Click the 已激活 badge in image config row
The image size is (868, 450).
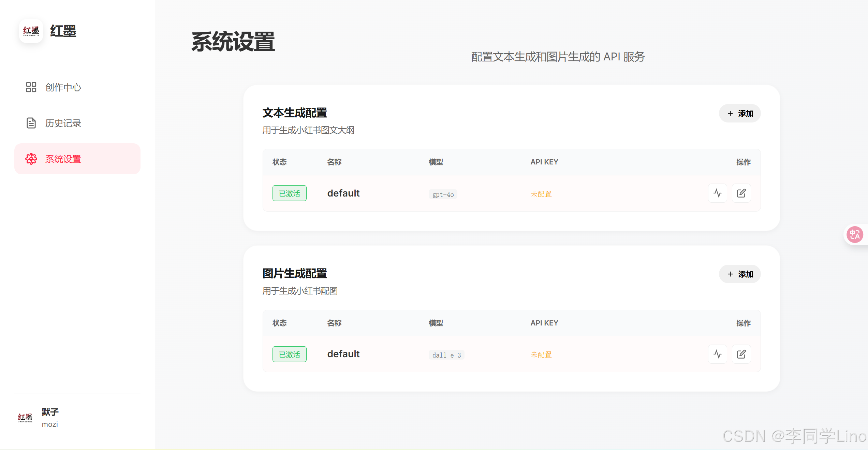pyautogui.click(x=289, y=354)
